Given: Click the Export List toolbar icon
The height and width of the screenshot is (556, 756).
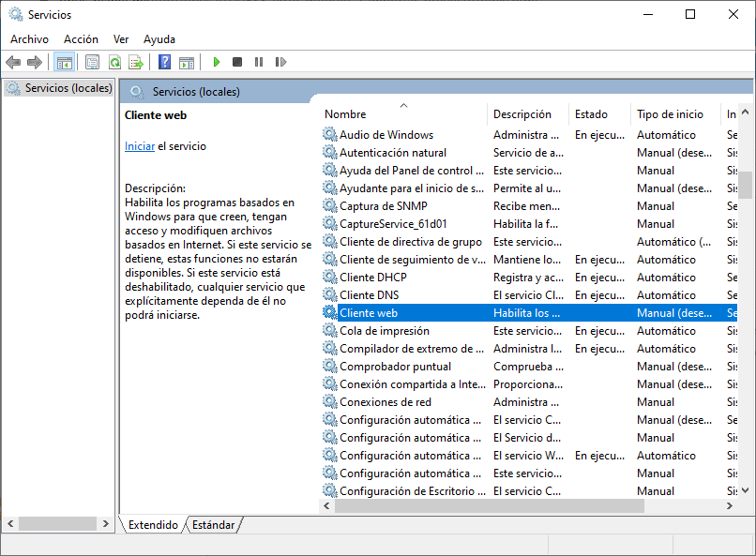Looking at the screenshot, I should (x=136, y=63).
